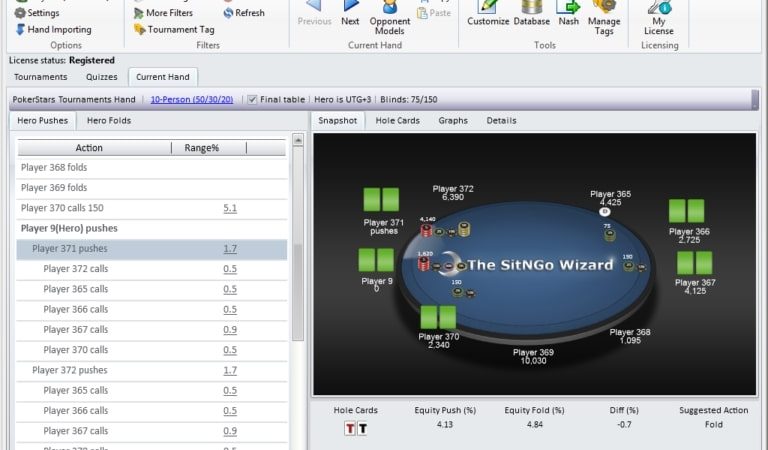Switch to the Hole Cards tab
The image size is (768, 450).
pos(398,120)
